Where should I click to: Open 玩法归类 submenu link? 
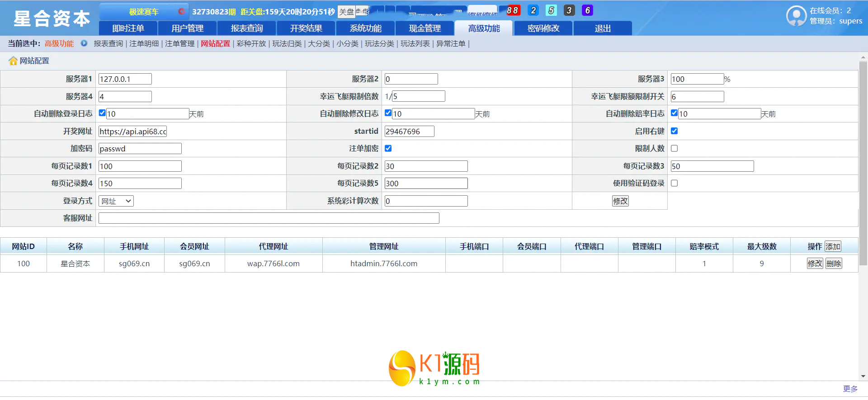pos(287,44)
